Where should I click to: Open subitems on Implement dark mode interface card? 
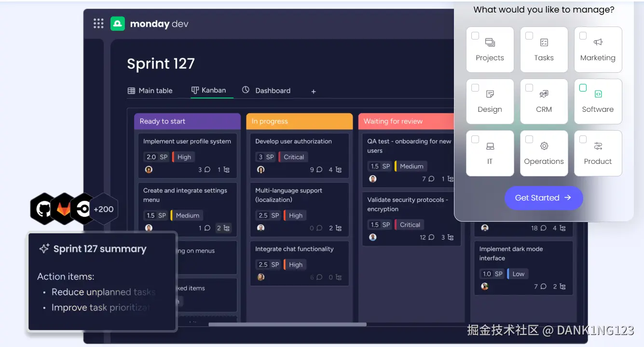(x=560, y=286)
